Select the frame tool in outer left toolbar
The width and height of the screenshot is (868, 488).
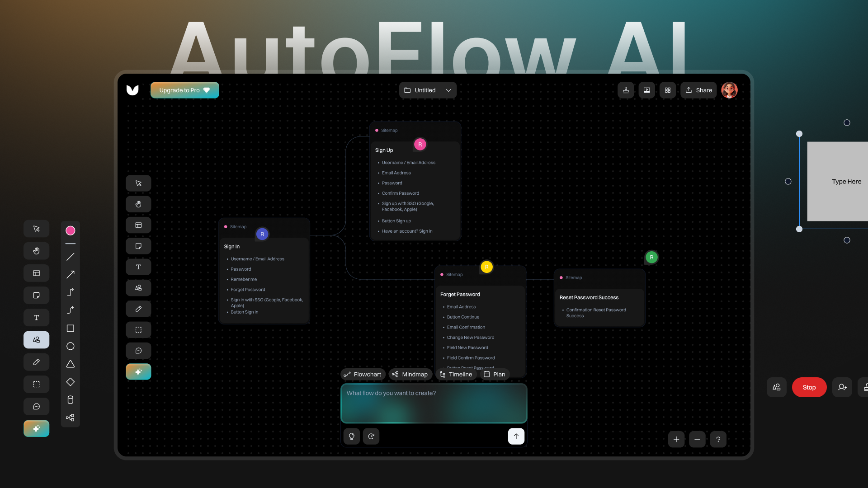click(37, 384)
